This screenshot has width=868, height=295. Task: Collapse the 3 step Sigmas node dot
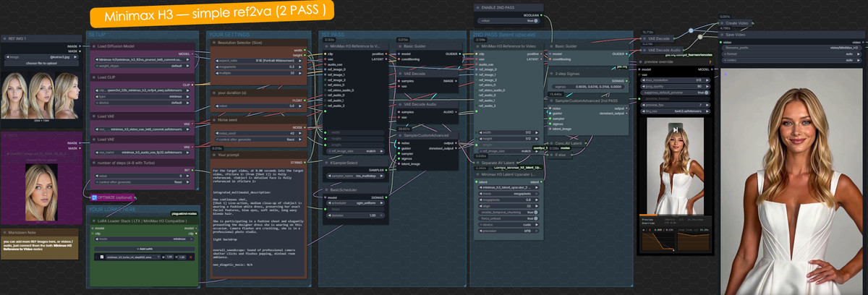pos(551,74)
